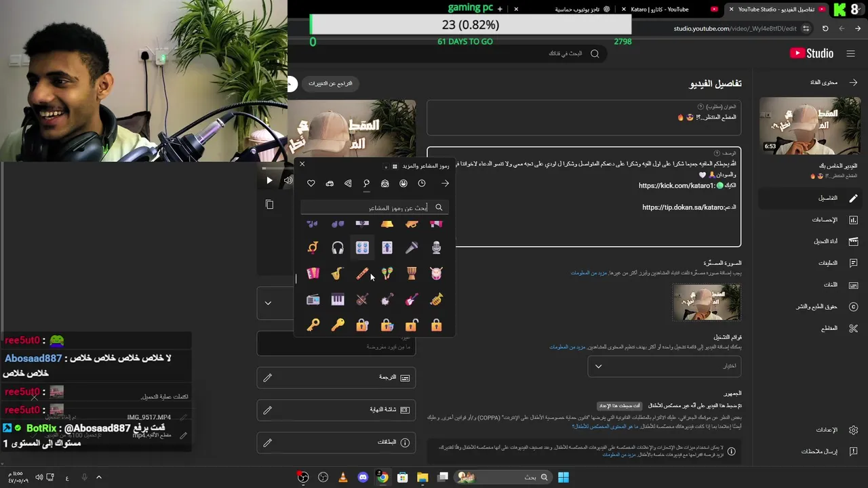Screen dimensions: 868x488
Task: Pick the maracas emoji
Action: (387, 273)
